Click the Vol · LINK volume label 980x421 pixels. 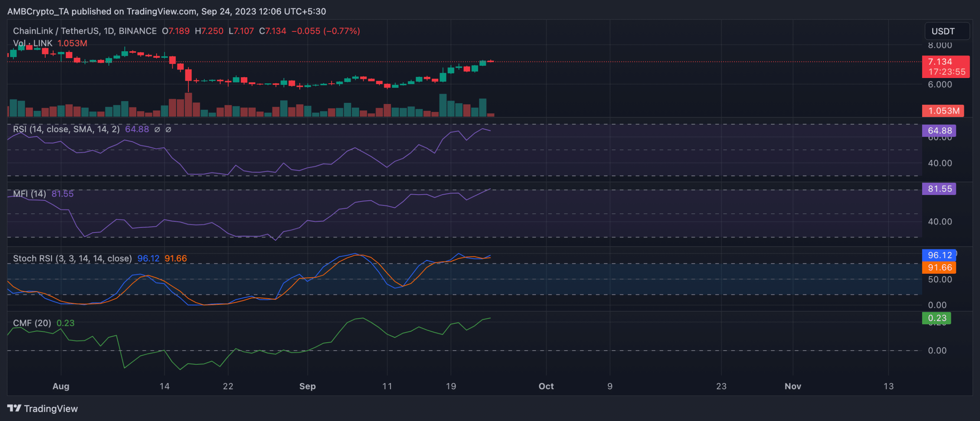33,43
